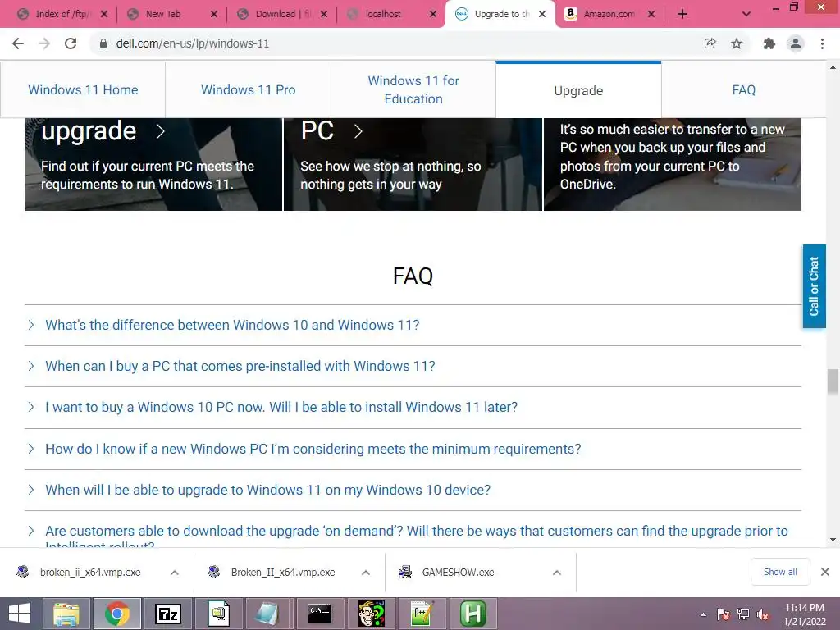Click the scrollbar up arrow
Screen dimensions: 840x630
833,67
